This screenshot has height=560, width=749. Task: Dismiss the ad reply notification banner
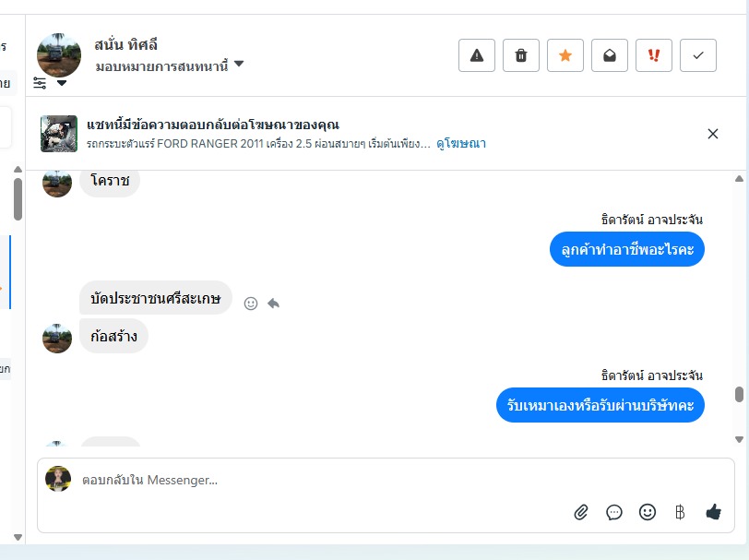[713, 134]
